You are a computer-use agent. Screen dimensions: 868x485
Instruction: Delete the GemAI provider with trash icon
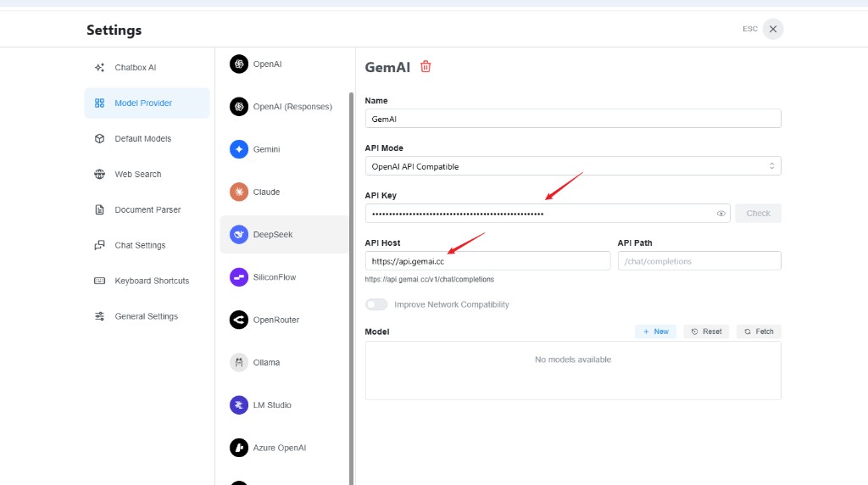pyautogui.click(x=426, y=67)
